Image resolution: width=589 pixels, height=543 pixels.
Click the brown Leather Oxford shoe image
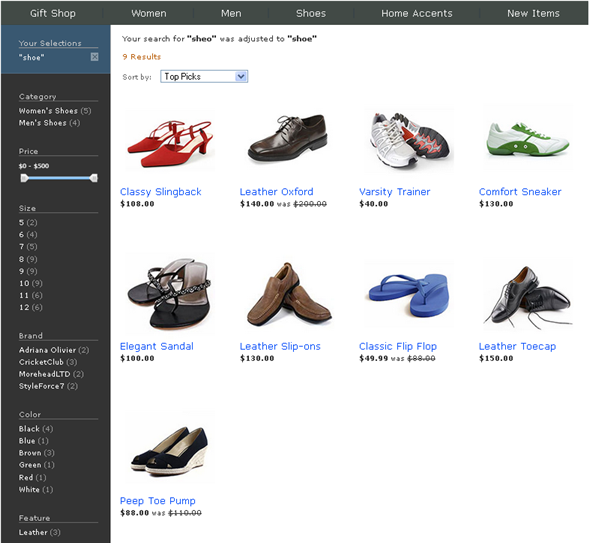tap(288, 138)
